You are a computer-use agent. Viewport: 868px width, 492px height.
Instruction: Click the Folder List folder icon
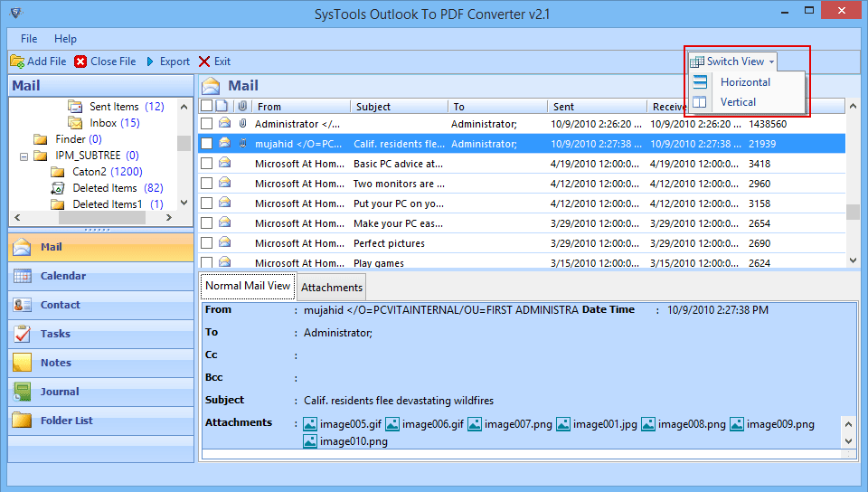click(x=22, y=420)
